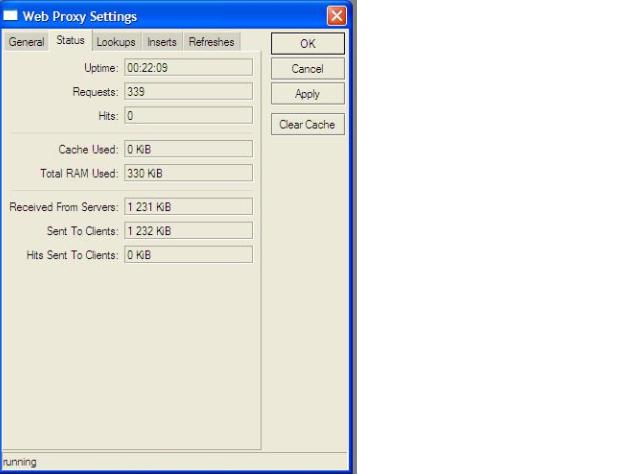
Task: Close the Web Proxy Settings window
Action: click(337, 16)
